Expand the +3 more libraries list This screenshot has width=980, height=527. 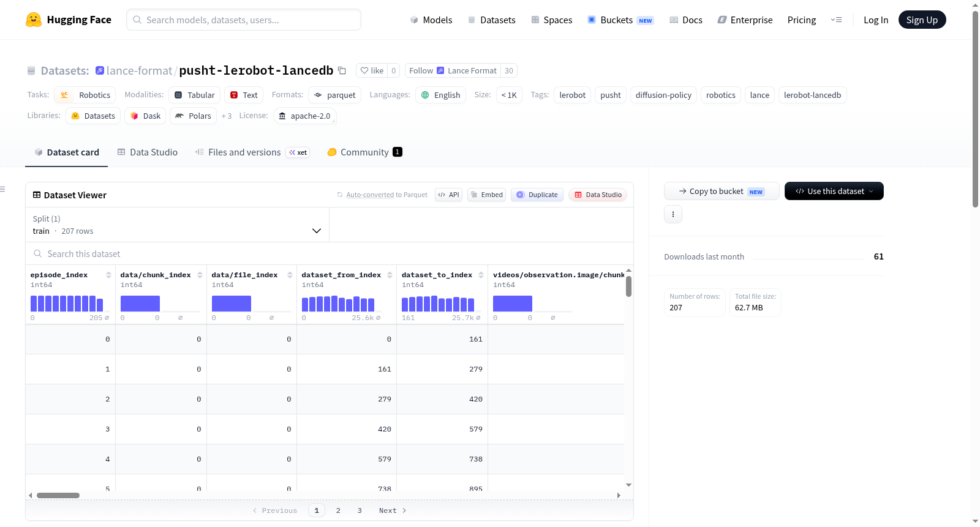coord(227,116)
